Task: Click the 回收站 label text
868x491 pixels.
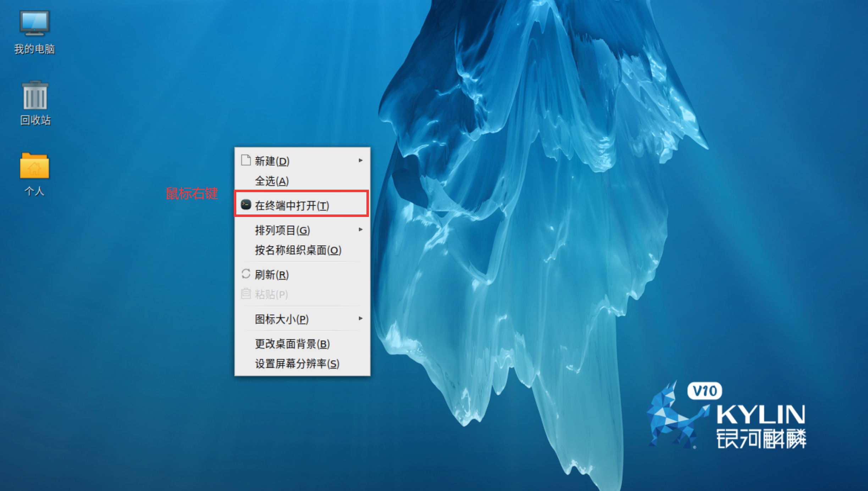Action: point(35,120)
